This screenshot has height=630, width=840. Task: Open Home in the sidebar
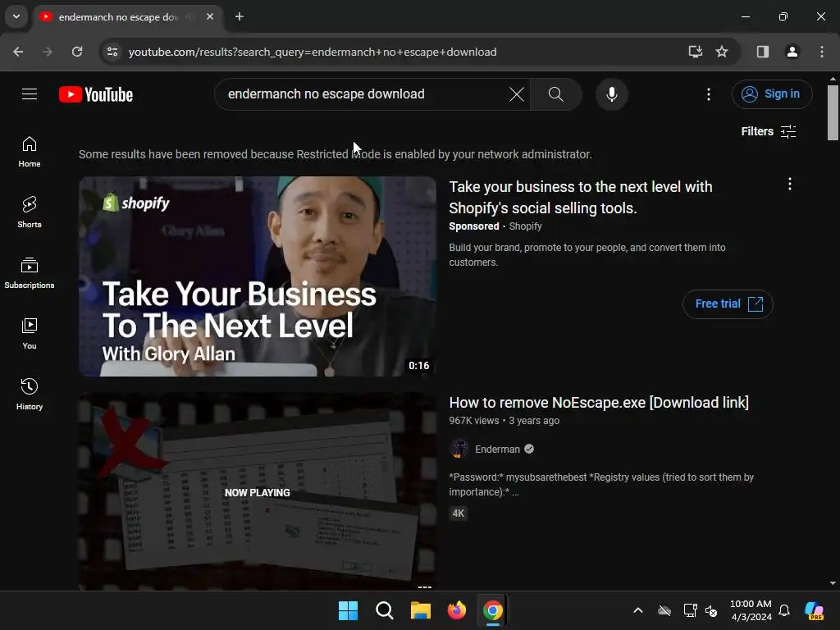pos(30,152)
